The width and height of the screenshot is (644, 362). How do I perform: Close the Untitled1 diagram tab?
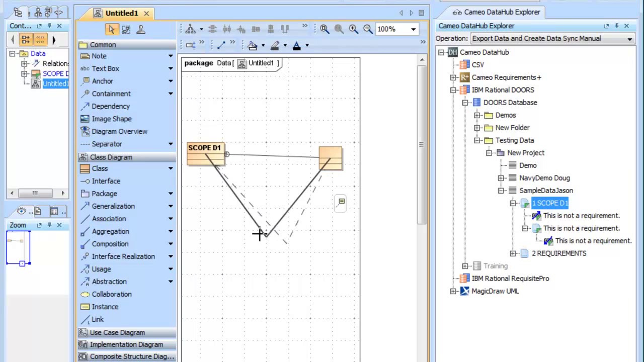pyautogui.click(x=146, y=13)
